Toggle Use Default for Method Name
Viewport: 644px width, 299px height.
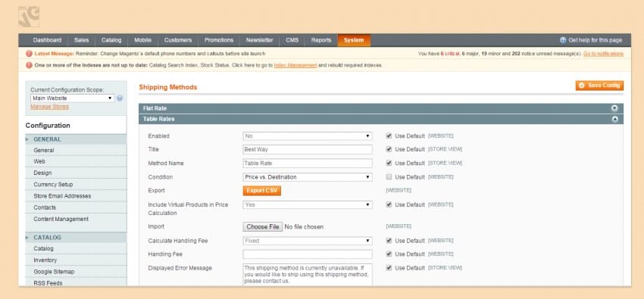389,163
